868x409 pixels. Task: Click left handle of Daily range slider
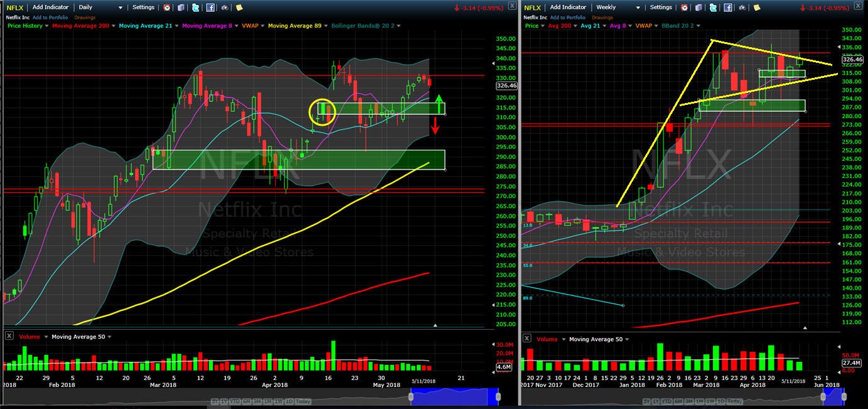pyautogui.click(x=411, y=397)
